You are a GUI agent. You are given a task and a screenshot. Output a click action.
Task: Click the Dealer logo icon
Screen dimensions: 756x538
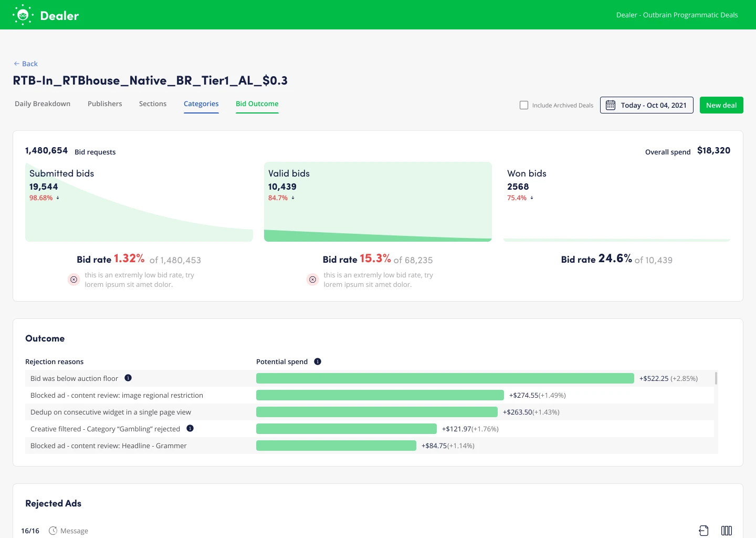click(x=23, y=15)
